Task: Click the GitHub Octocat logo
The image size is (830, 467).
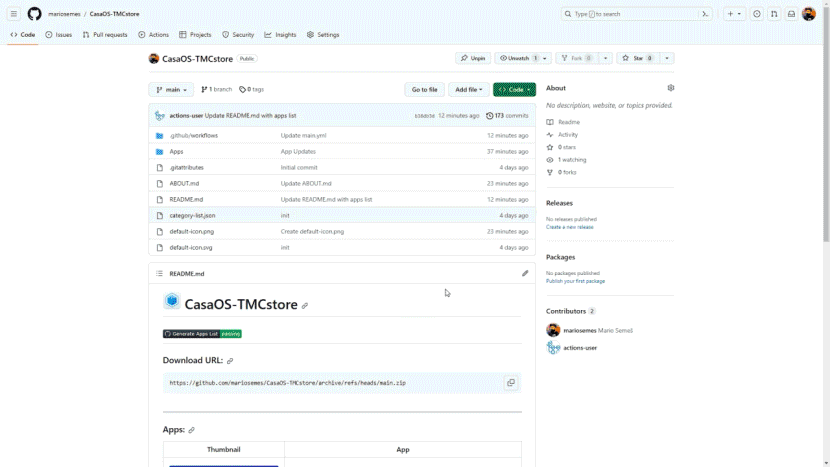Action: (34, 14)
